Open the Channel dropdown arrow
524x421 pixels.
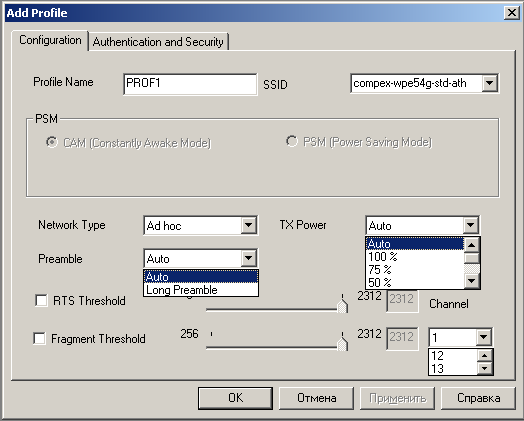tap(483, 337)
